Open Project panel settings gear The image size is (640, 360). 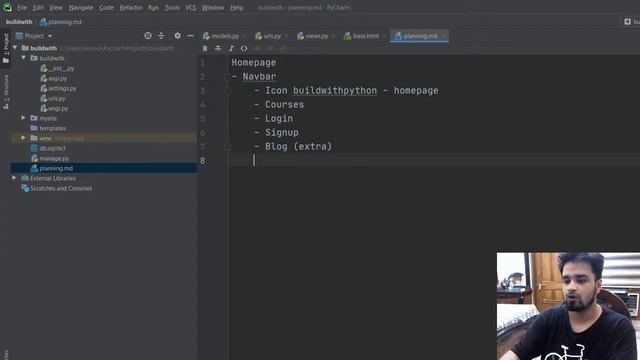[x=177, y=36]
